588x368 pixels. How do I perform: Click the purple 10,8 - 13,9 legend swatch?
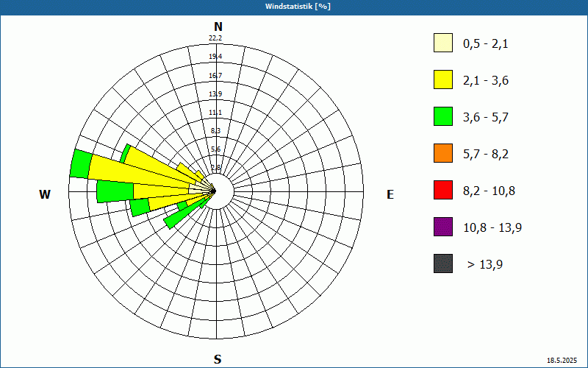pos(443,227)
